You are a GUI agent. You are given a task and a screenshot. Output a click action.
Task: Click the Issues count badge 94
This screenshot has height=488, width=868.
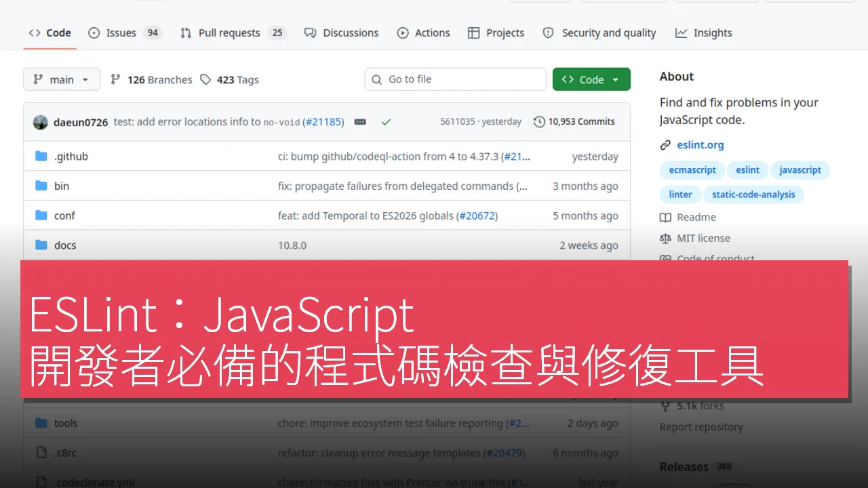click(x=153, y=33)
